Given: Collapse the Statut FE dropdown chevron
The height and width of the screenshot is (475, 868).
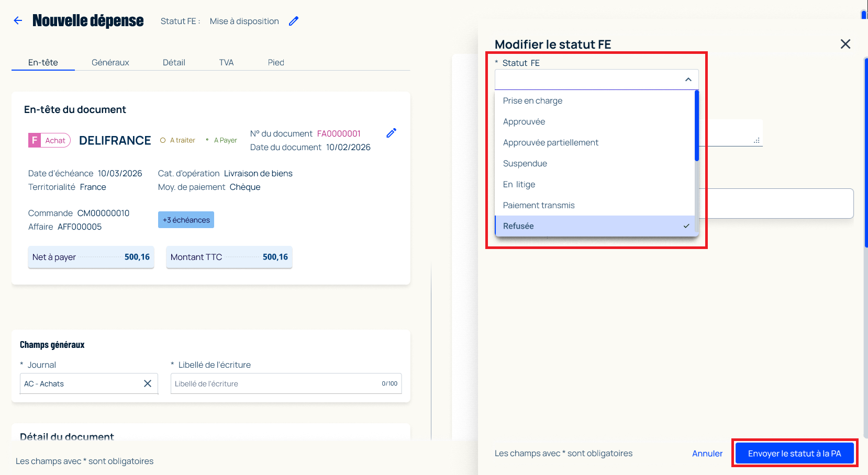Looking at the screenshot, I should coord(688,80).
